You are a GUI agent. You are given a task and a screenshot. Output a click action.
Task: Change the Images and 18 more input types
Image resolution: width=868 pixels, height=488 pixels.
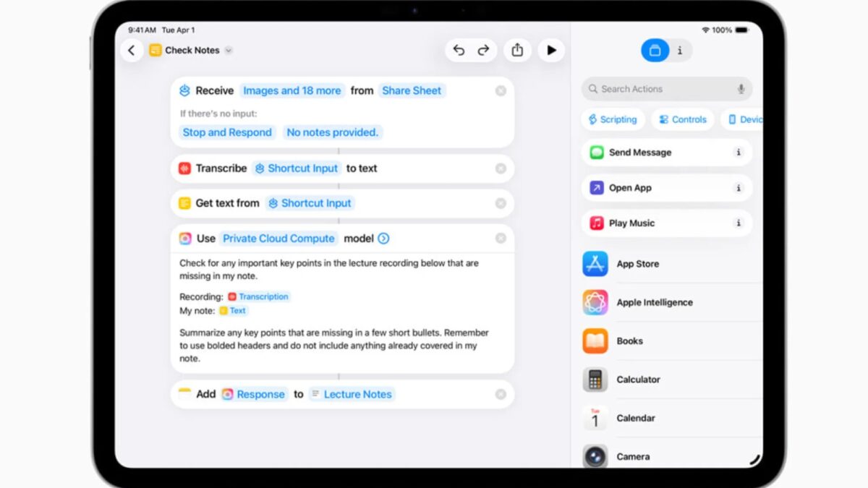(x=292, y=90)
